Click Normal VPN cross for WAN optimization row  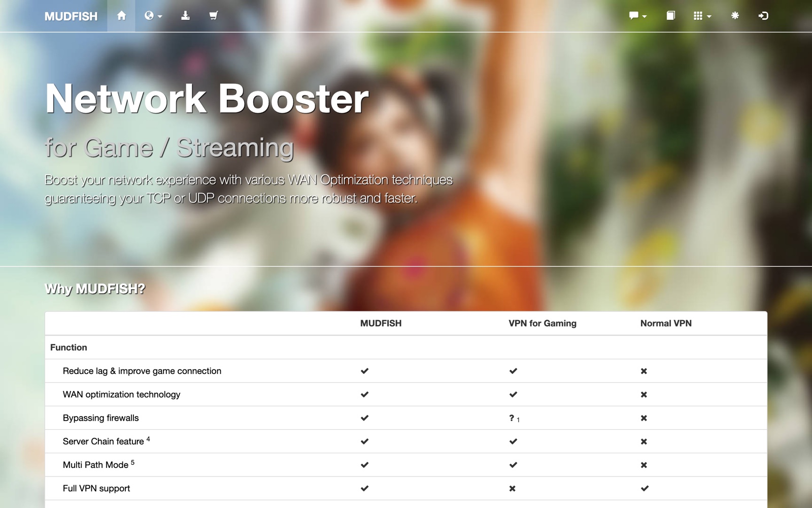tap(644, 395)
